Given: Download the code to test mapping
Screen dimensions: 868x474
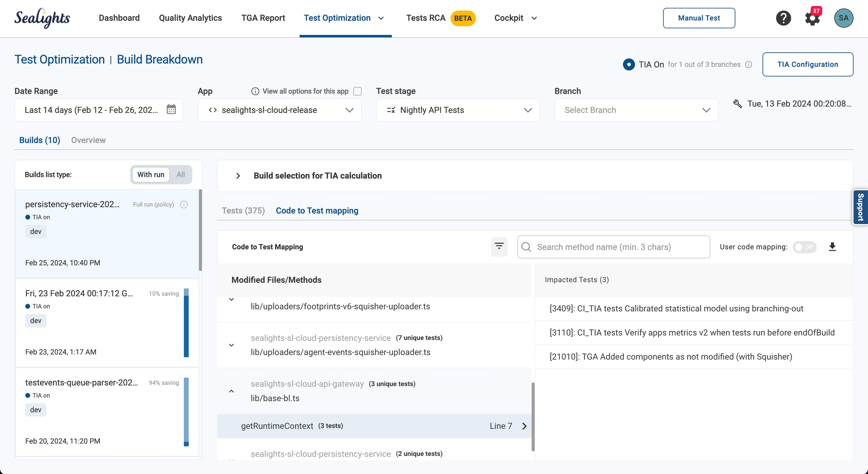Looking at the screenshot, I should [832, 247].
